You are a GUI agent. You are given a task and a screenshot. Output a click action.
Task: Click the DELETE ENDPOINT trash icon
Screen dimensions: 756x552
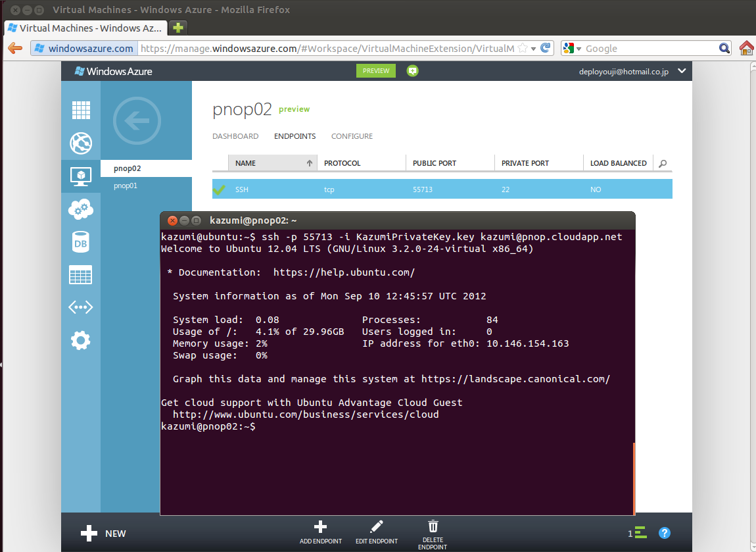point(433,526)
